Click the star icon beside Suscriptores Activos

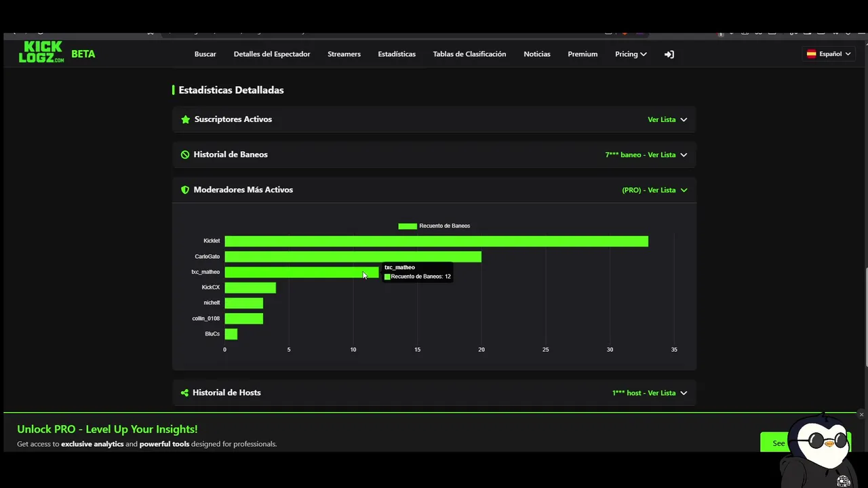(x=186, y=119)
